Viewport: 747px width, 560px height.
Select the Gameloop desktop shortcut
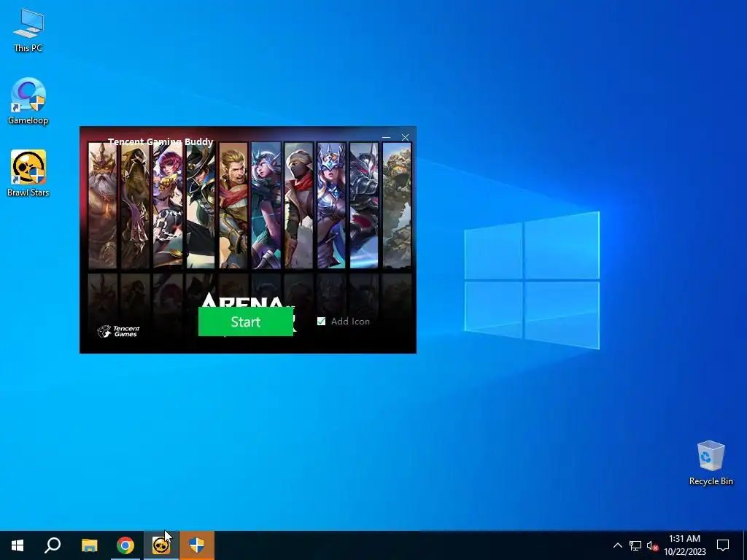click(x=28, y=101)
